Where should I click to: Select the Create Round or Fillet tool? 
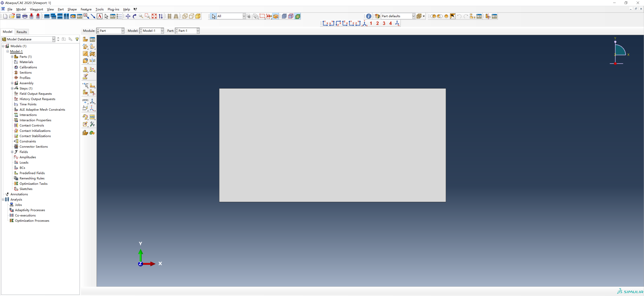[x=85, y=61]
